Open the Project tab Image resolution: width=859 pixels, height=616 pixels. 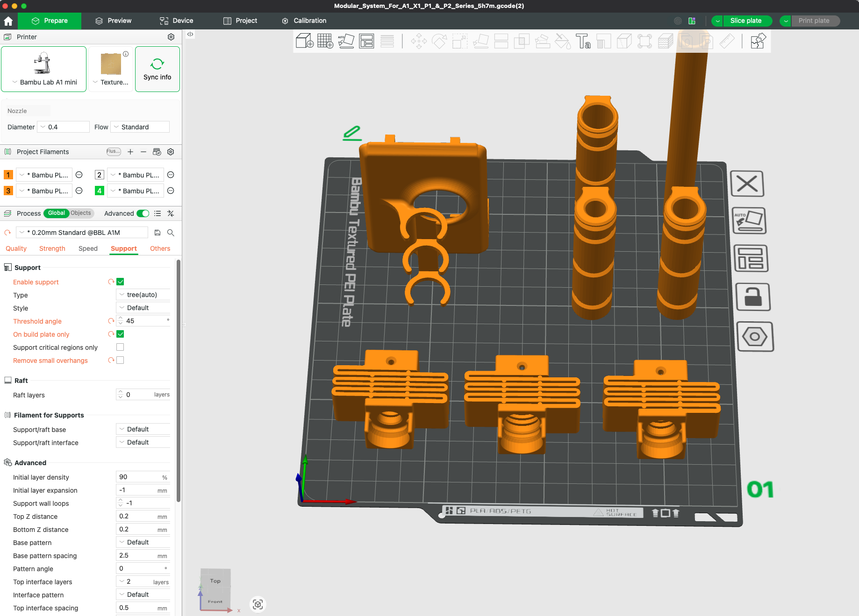click(240, 21)
